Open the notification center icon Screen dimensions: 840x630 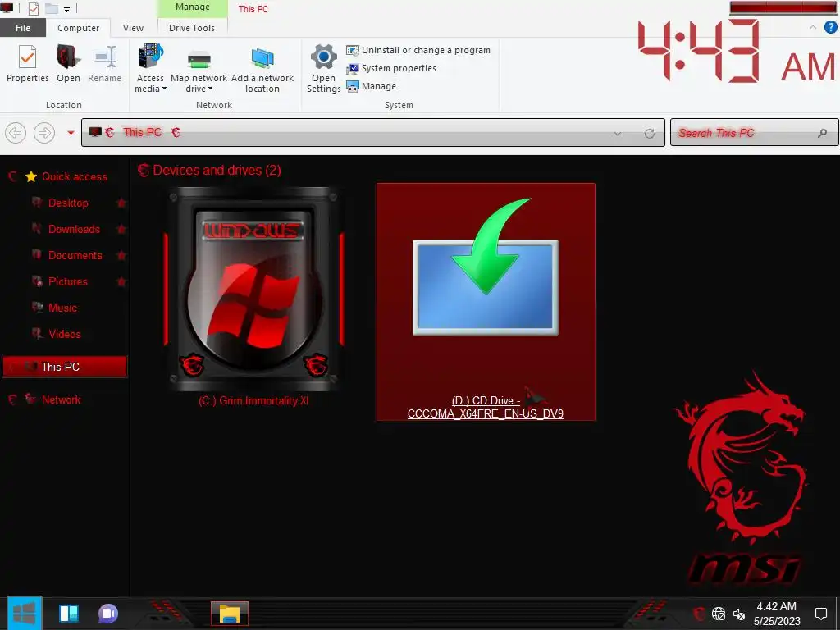[x=820, y=614]
